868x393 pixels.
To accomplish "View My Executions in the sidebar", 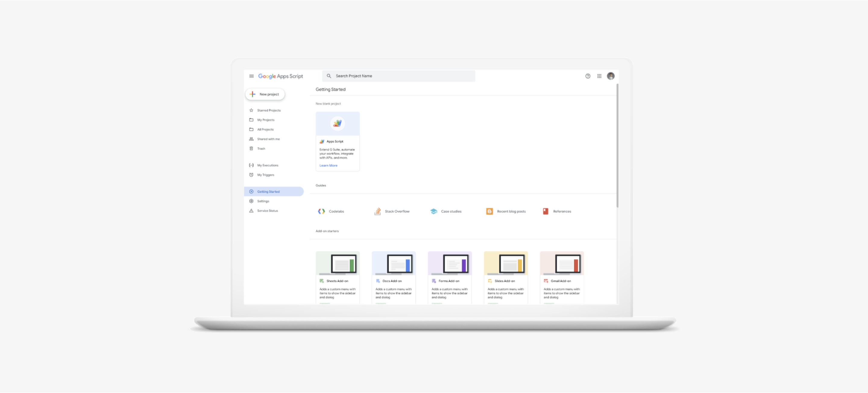I will pyautogui.click(x=268, y=166).
